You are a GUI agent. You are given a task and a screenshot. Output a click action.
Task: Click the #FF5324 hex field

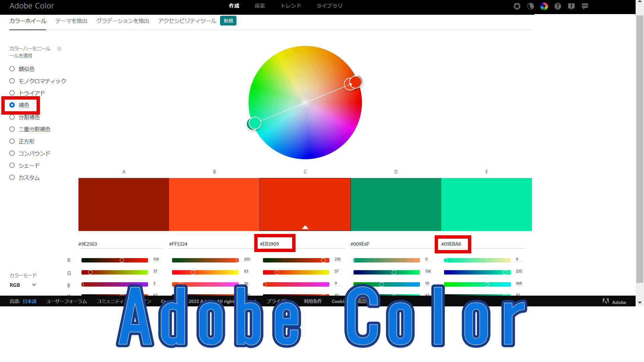211,244
